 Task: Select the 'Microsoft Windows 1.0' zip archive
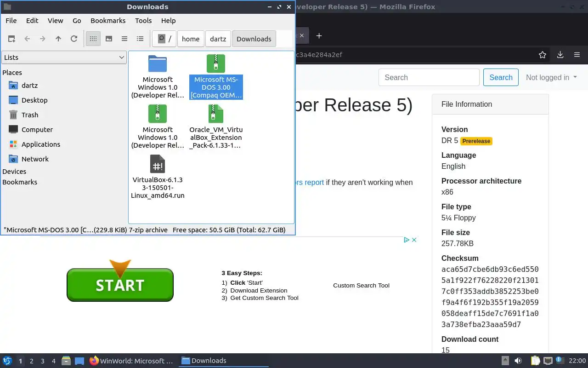tap(158, 127)
